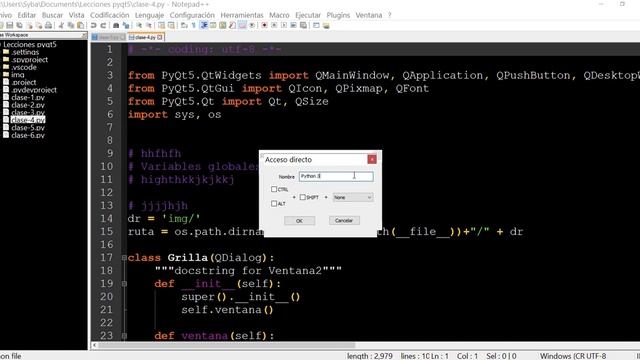Redo the edit via toolbar
Viewport: 640px width, 360px height.
click(x=104, y=25)
